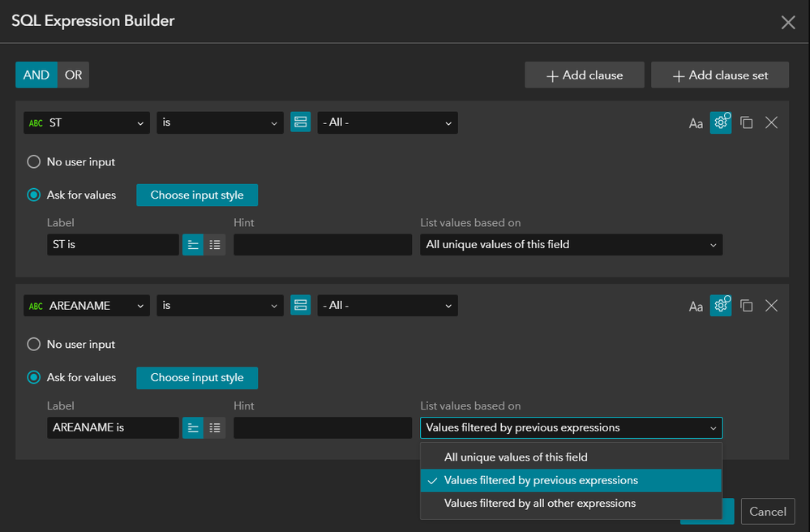Screen dimensions: 810x532
Task: Delete the AREANAME clause
Action: click(x=771, y=305)
